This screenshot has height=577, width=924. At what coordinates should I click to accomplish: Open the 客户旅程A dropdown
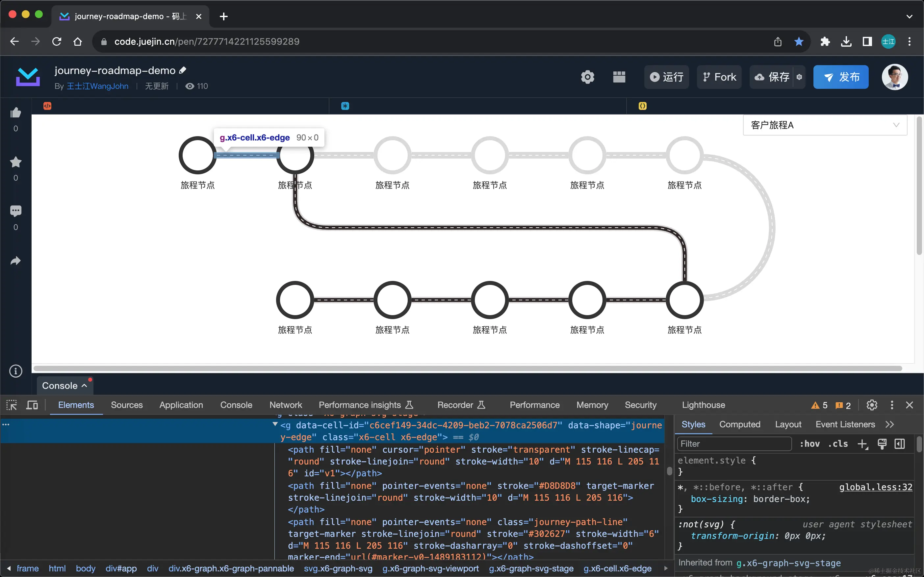pyautogui.click(x=825, y=125)
